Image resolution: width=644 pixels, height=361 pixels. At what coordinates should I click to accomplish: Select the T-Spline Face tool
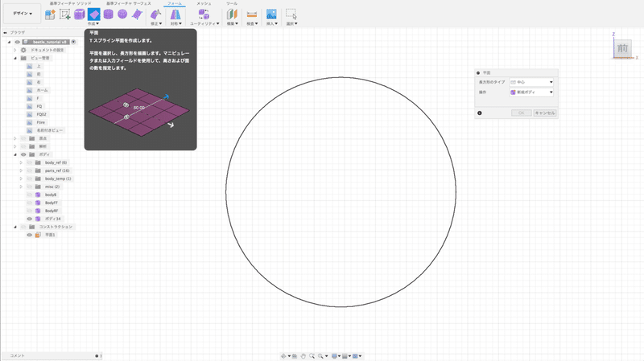click(x=137, y=14)
